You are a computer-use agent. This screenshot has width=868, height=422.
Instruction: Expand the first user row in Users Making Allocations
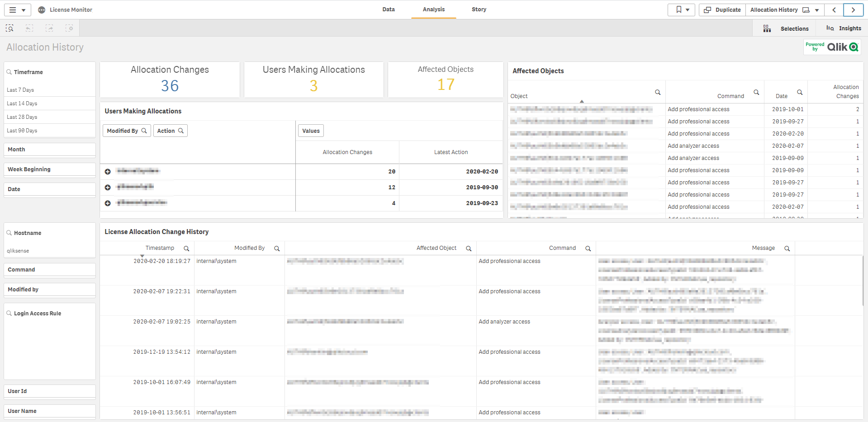click(108, 171)
